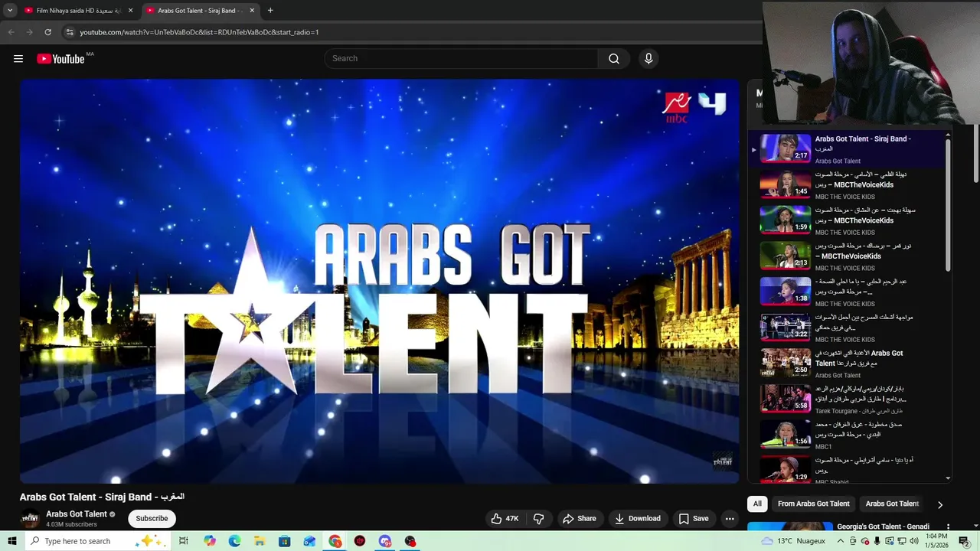Open the notification center with 2 alerts
Image resolution: width=980 pixels, height=551 pixels.
(964, 541)
